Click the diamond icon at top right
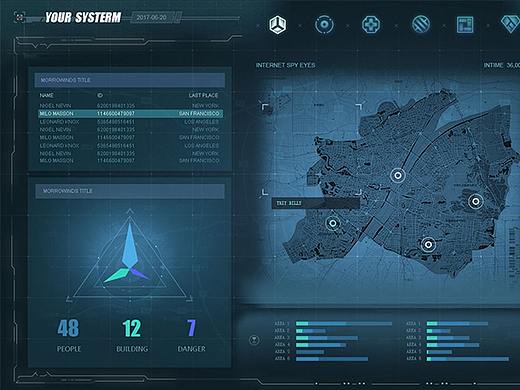 point(511,24)
